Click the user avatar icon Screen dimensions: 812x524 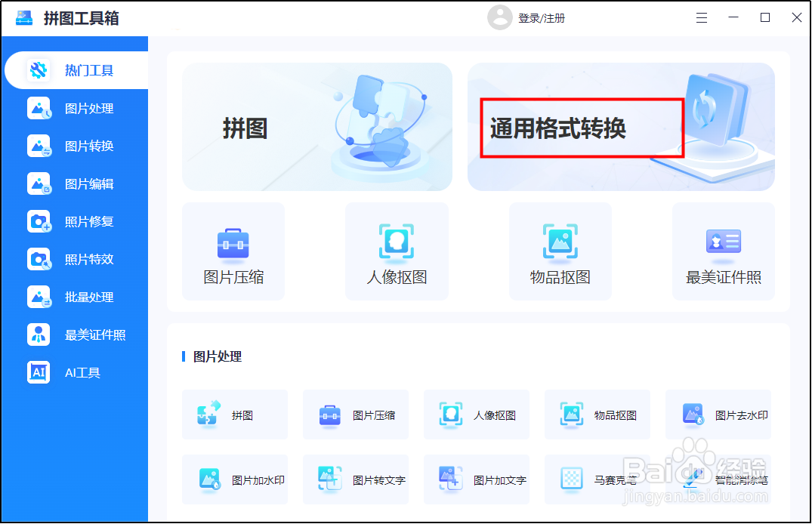click(500, 17)
